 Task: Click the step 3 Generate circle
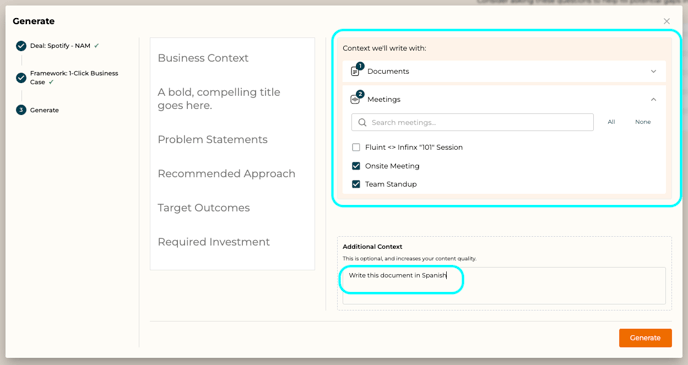[x=21, y=110]
